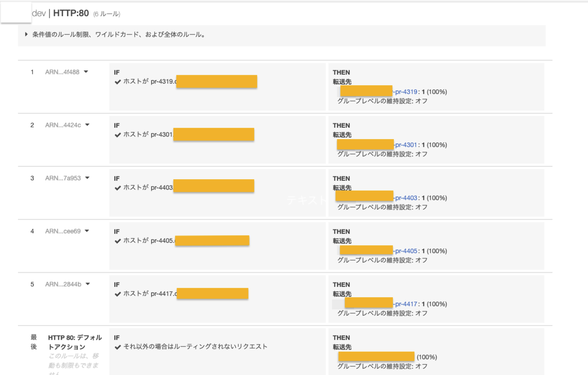Click checkmark icon beside rule 1 host condition
This screenshot has height=375, width=588.
click(117, 82)
